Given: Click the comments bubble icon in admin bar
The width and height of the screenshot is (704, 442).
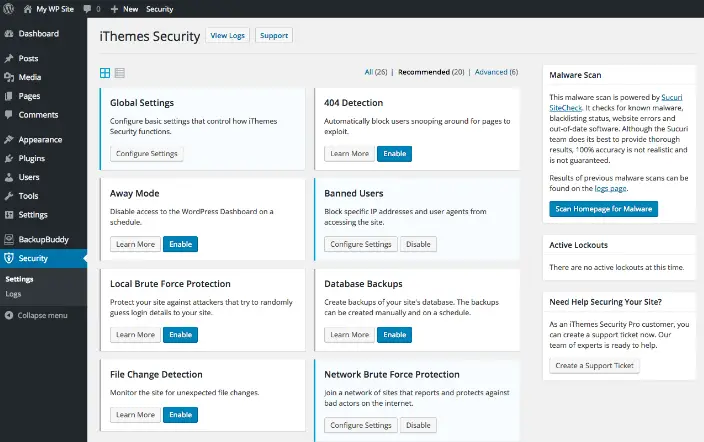Looking at the screenshot, I should (87, 9).
